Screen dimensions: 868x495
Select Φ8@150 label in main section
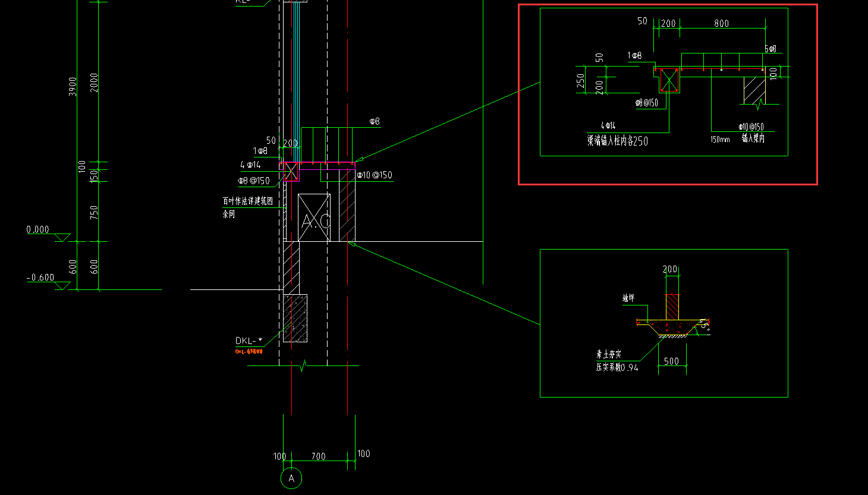point(254,180)
